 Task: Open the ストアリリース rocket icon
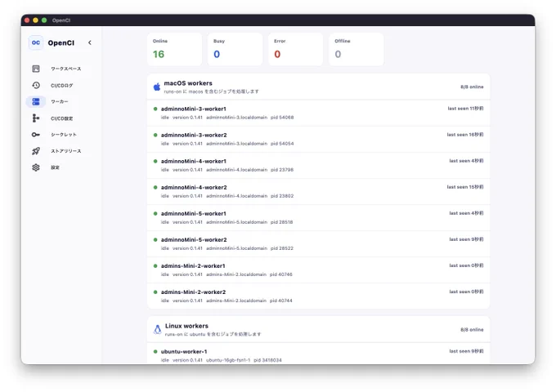36,151
